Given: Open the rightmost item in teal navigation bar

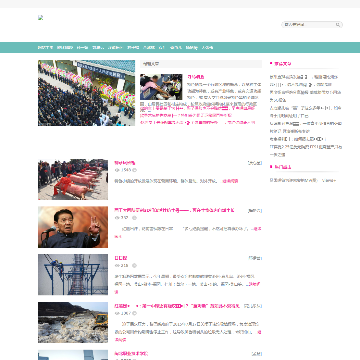Looking at the screenshot, I should pos(207,48).
